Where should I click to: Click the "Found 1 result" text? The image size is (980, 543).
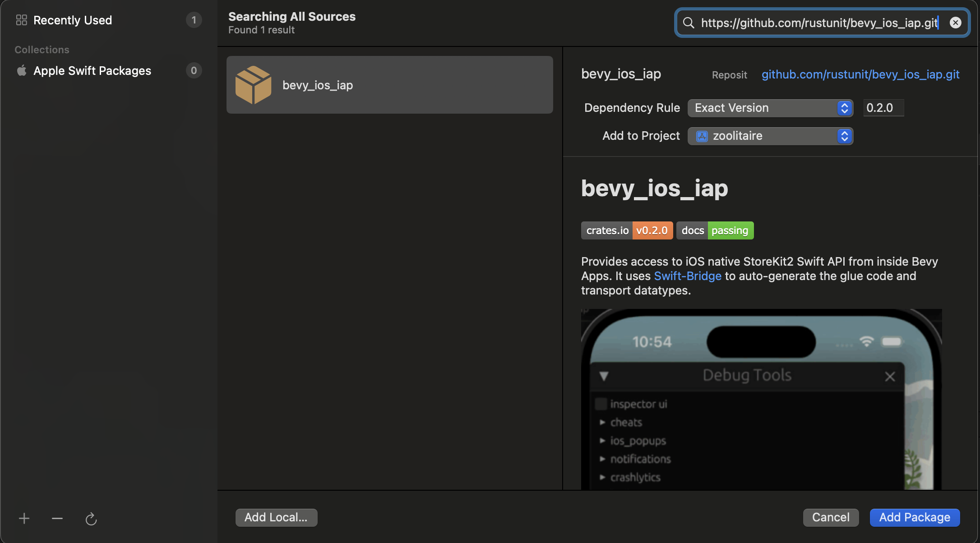tap(261, 30)
